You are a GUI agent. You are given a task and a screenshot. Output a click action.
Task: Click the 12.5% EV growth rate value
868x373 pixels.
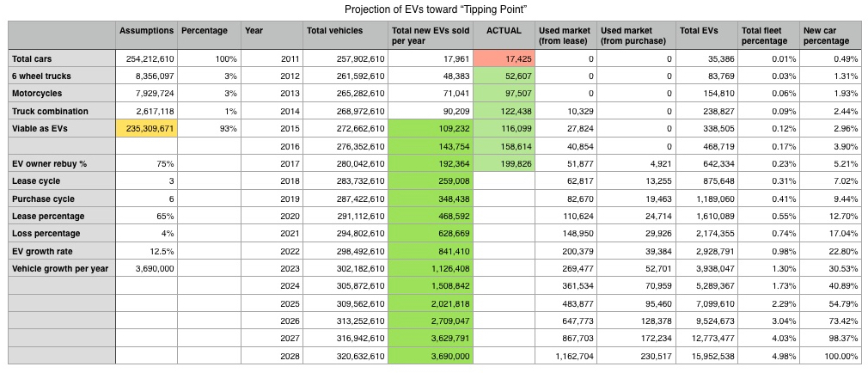(x=147, y=251)
